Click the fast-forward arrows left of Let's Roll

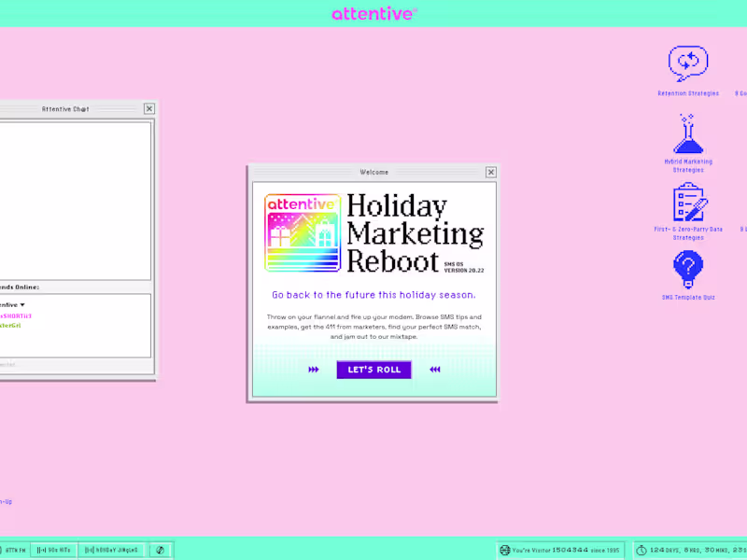coord(314,370)
